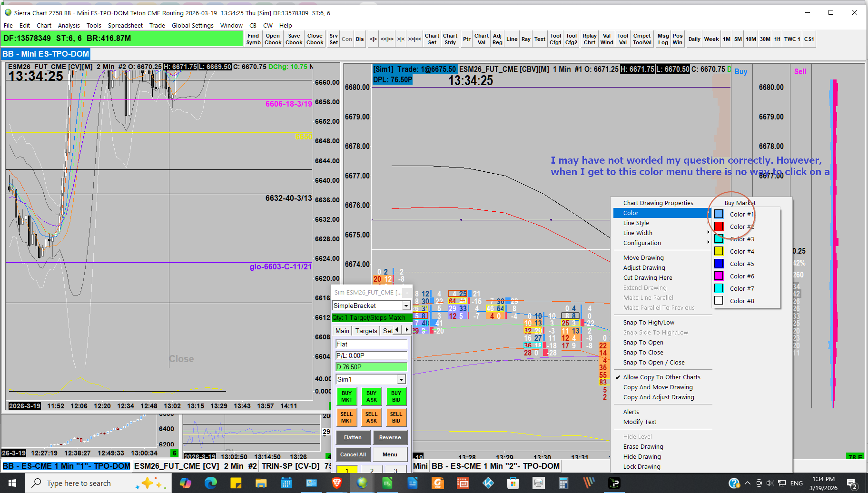The image size is (868, 493).
Task: Click the BUY MKT button
Action: [347, 396]
